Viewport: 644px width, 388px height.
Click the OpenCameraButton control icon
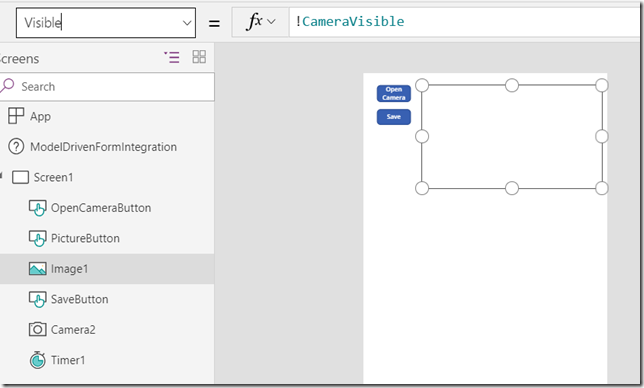tap(37, 208)
